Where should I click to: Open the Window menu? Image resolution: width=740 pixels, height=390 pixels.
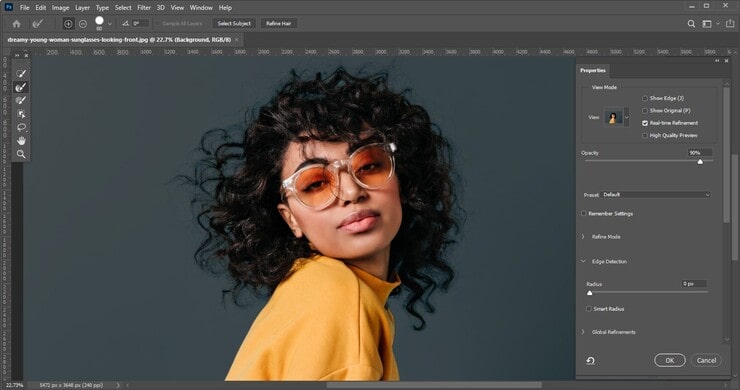coord(201,8)
